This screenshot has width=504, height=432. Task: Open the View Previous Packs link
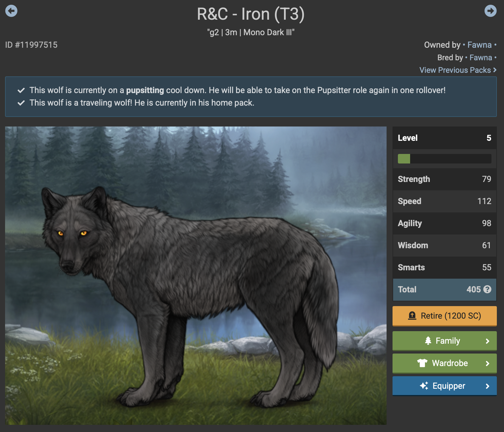pyautogui.click(x=458, y=70)
